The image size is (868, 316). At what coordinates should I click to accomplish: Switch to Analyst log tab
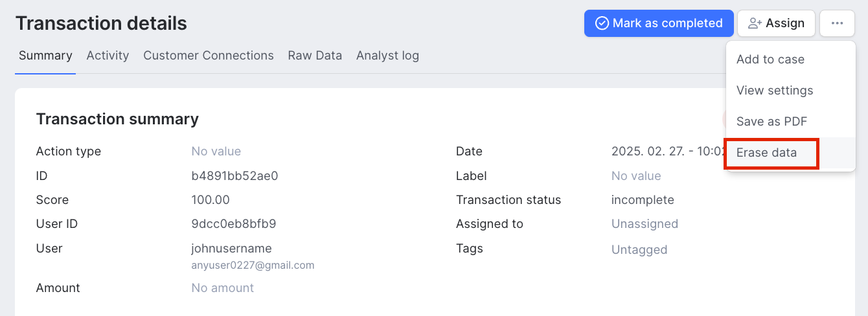click(x=387, y=56)
